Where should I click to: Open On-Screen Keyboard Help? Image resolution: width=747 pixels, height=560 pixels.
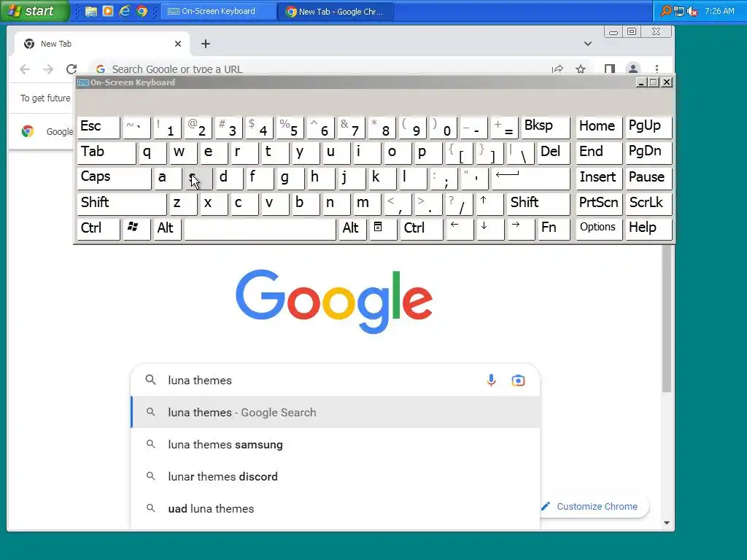click(x=649, y=229)
